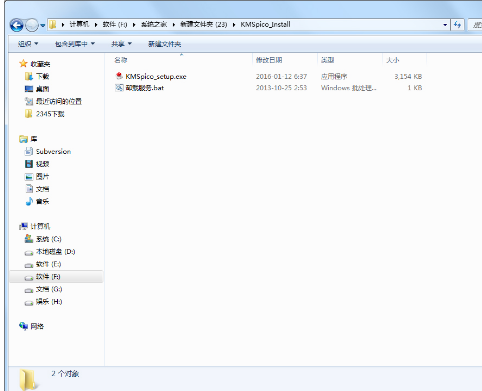The width and height of the screenshot is (482, 391).
Task: Select the KMSpico_setup.exe file name
Action: [156, 76]
